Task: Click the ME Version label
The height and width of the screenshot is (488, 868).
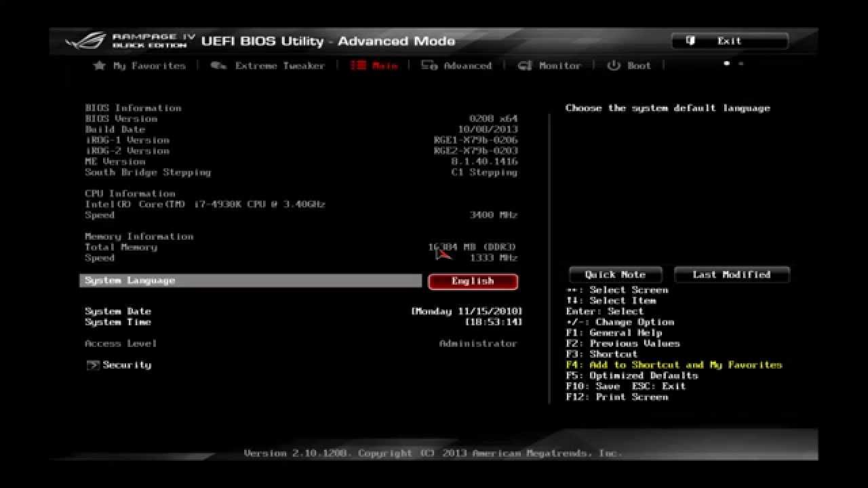Action: (x=115, y=162)
